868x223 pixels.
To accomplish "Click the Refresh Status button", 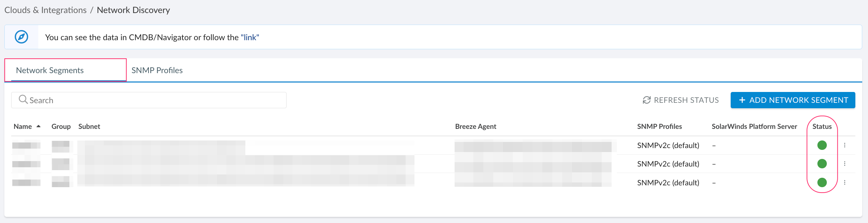I will (680, 100).
